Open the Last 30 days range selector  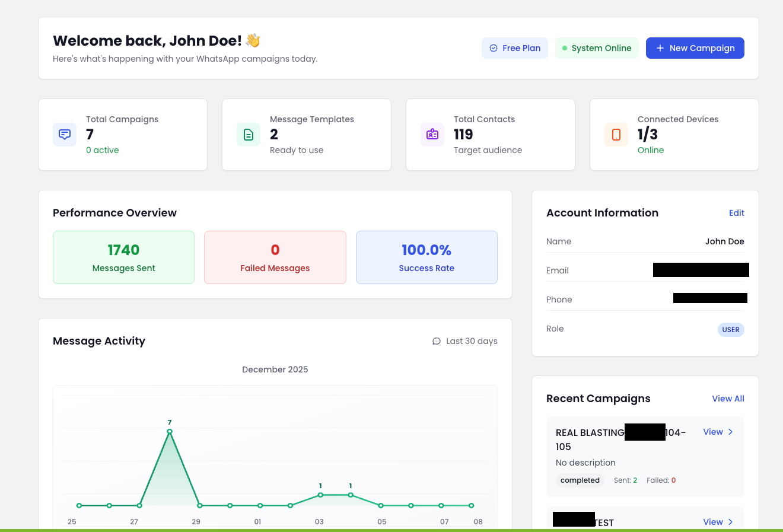pyautogui.click(x=465, y=341)
